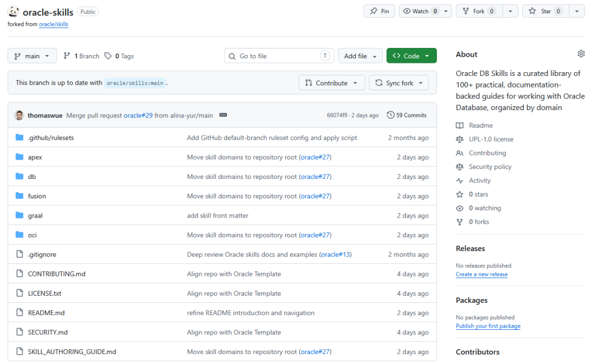The width and height of the screenshot is (595, 364).
Task: Click the commit message ellipsis expand icon
Action: (223, 115)
